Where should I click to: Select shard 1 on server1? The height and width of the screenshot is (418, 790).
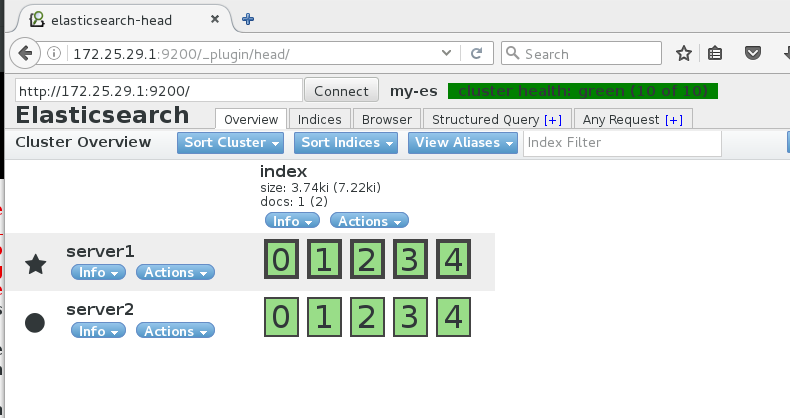324,259
